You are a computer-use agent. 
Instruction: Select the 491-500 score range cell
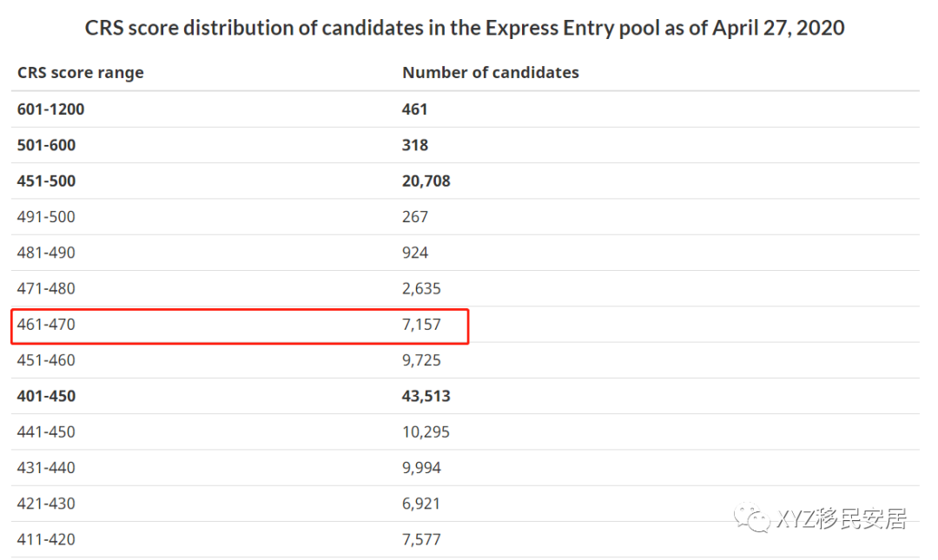[x=47, y=217]
